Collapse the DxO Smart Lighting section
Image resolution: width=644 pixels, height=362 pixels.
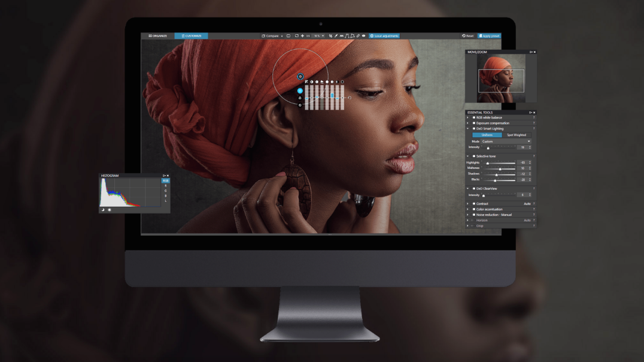[x=468, y=129]
